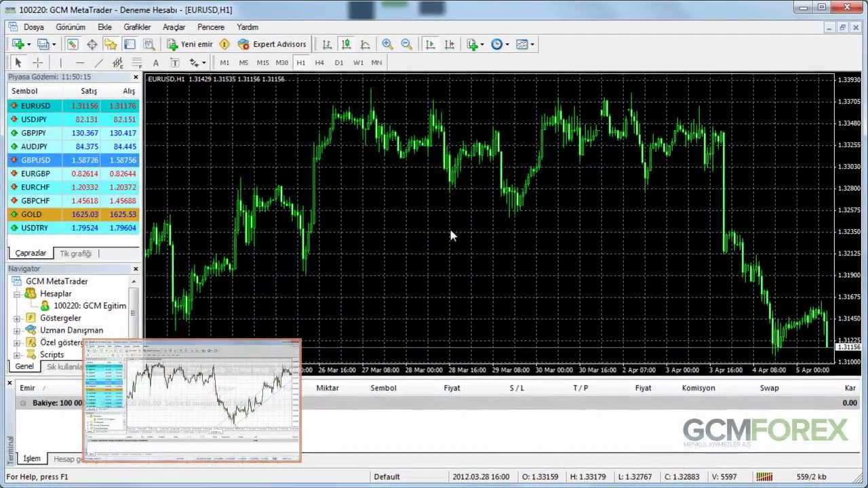
Task: Toggle Expert Advisors on or off
Action: [272, 44]
